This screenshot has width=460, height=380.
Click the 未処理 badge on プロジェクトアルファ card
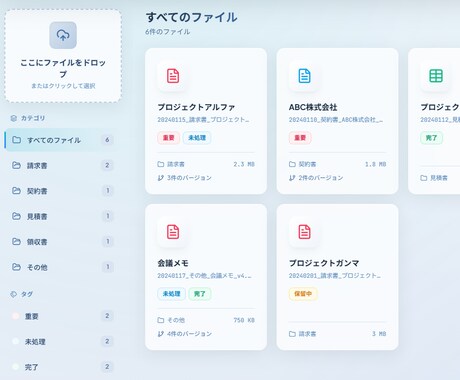[x=197, y=138]
